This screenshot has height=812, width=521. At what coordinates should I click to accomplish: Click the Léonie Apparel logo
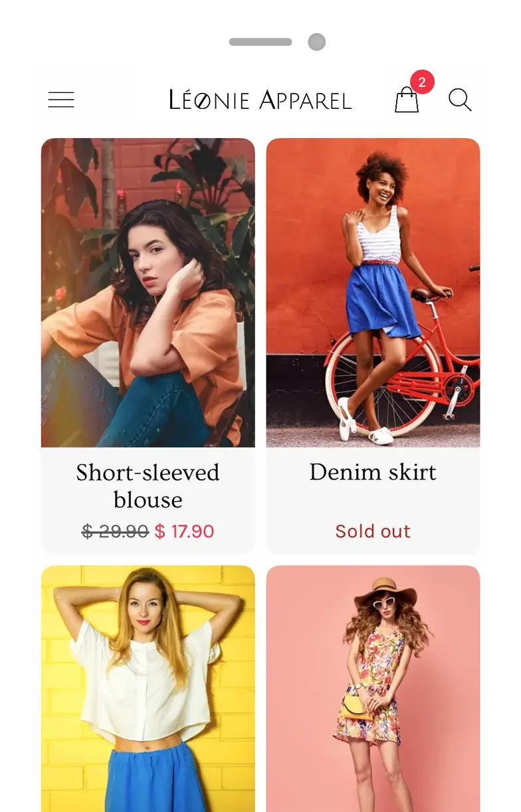coord(260,100)
